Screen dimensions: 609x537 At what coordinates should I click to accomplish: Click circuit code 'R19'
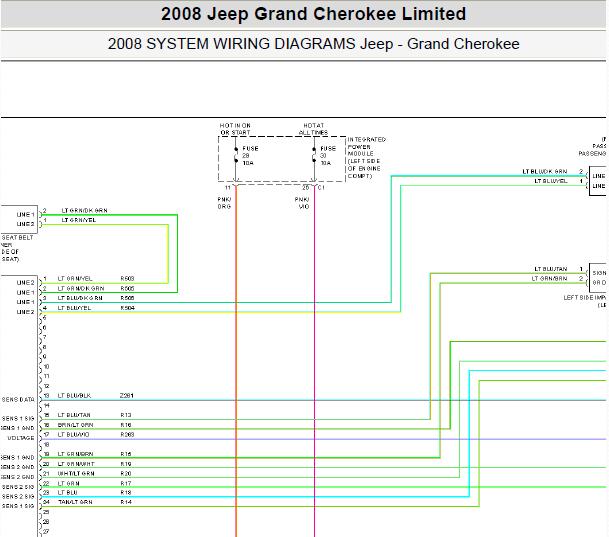[126, 464]
